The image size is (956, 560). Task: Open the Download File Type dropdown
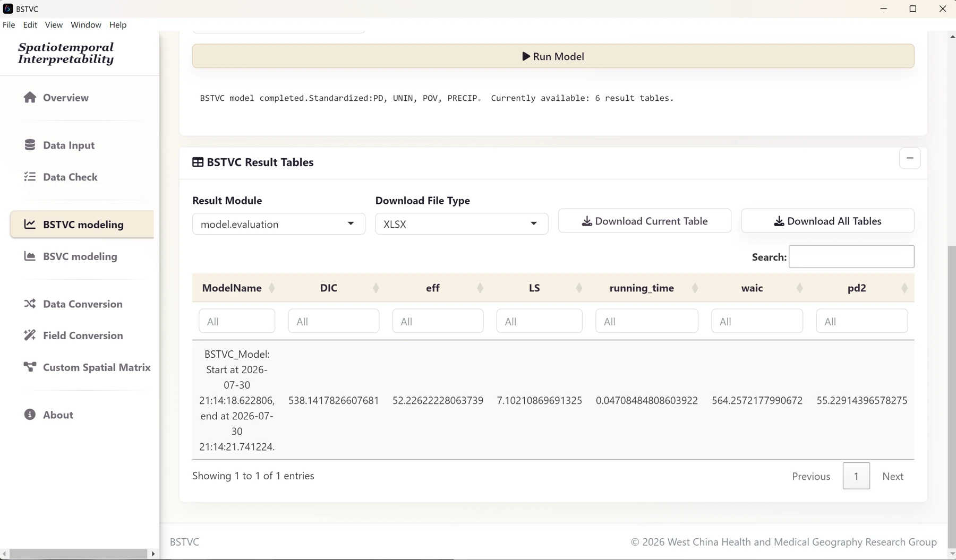(462, 224)
